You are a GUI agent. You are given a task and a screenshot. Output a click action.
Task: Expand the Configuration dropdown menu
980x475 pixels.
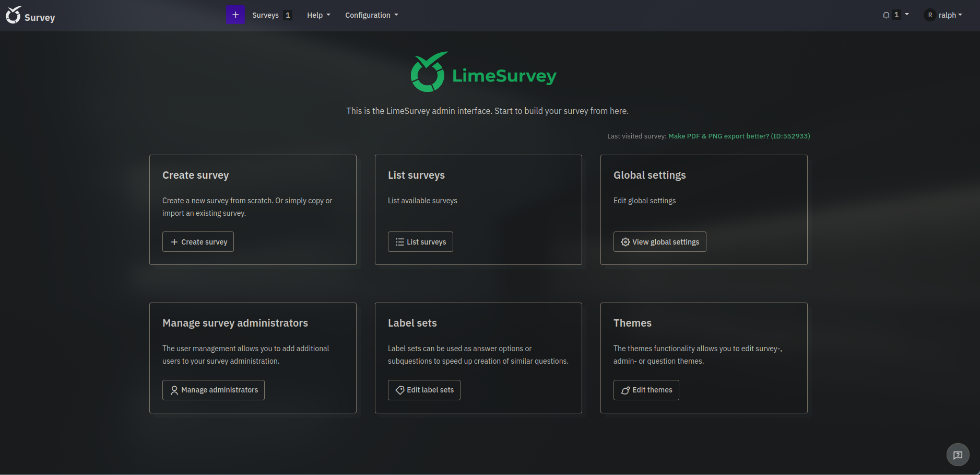point(371,15)
